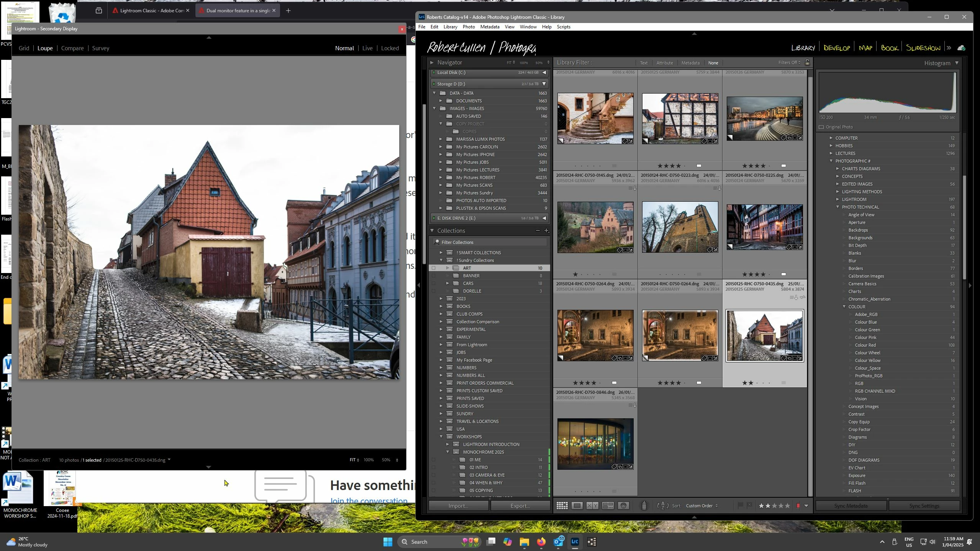Toggle the Original Photo checkbox

tap(821, 127)
